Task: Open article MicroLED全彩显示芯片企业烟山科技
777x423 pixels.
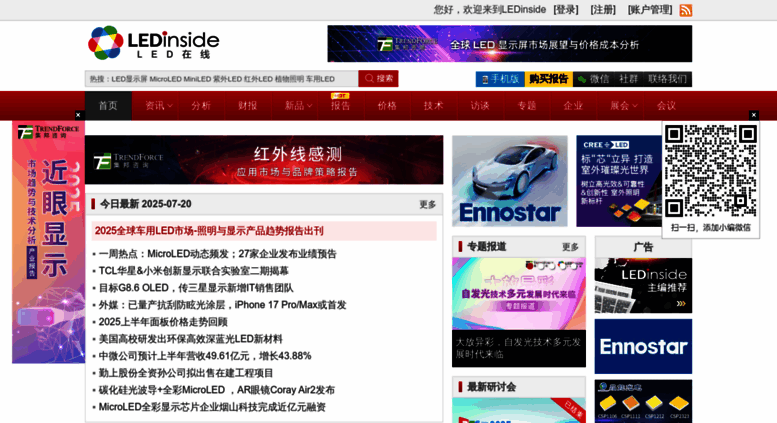Action: (x=212, y=407)
